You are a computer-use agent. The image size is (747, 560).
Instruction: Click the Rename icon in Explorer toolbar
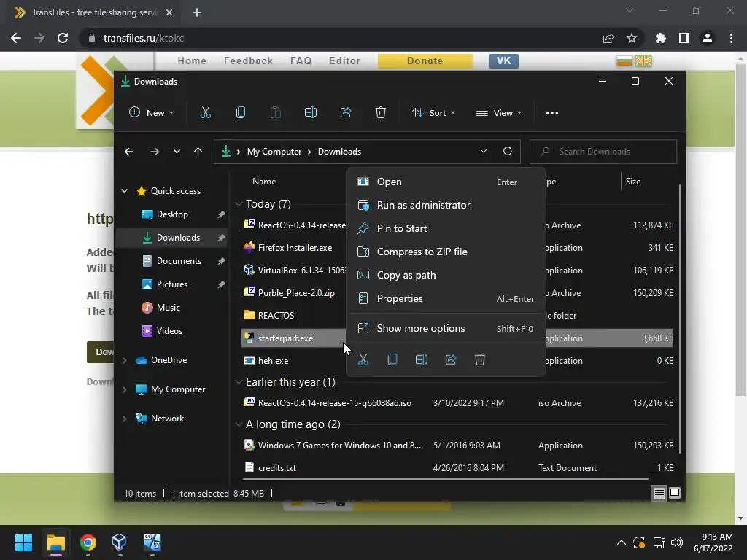311,113
